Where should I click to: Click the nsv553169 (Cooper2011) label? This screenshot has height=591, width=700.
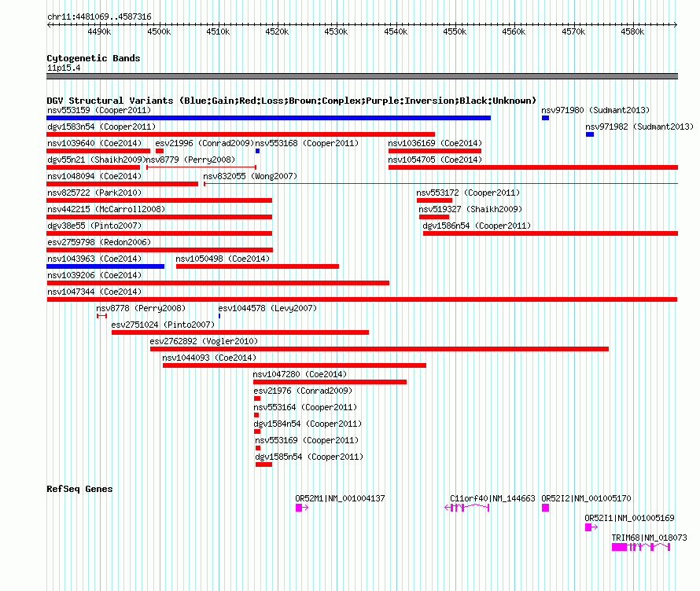(307, 440)
